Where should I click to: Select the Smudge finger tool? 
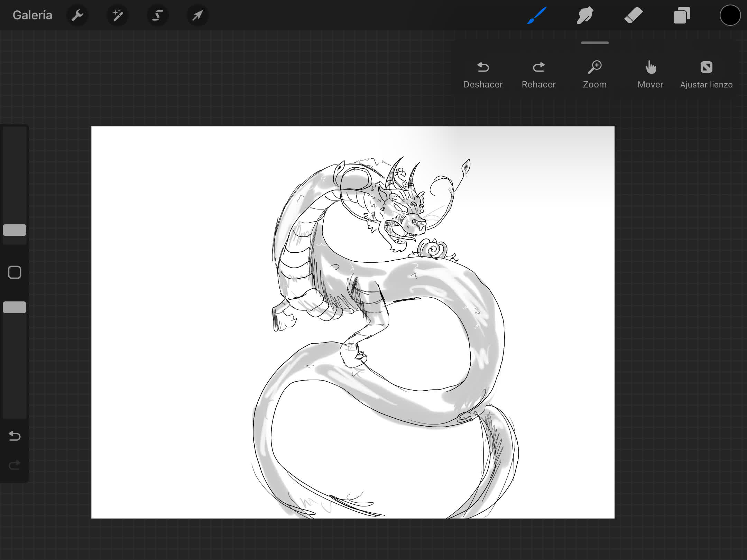(x=585, y=15)
